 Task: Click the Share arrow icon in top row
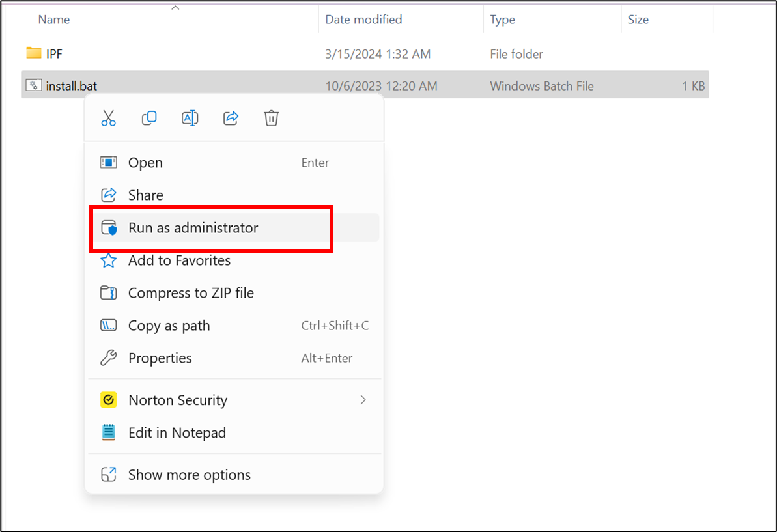click(x=231, y=118)
